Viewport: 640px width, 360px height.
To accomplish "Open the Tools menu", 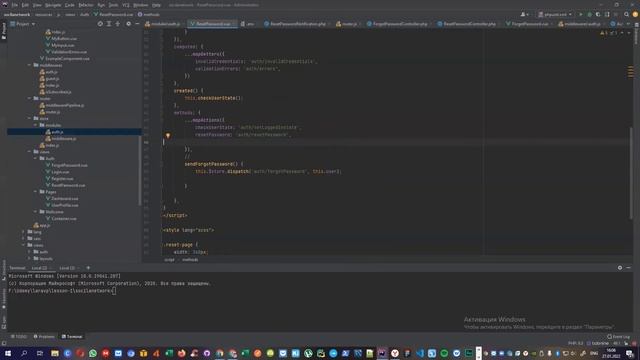I will [113, 5].
